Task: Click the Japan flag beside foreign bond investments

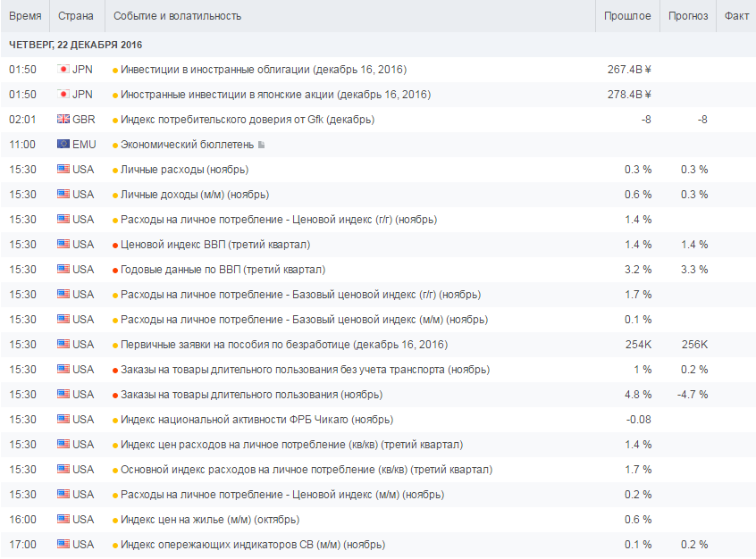Action: coord(63,70)
